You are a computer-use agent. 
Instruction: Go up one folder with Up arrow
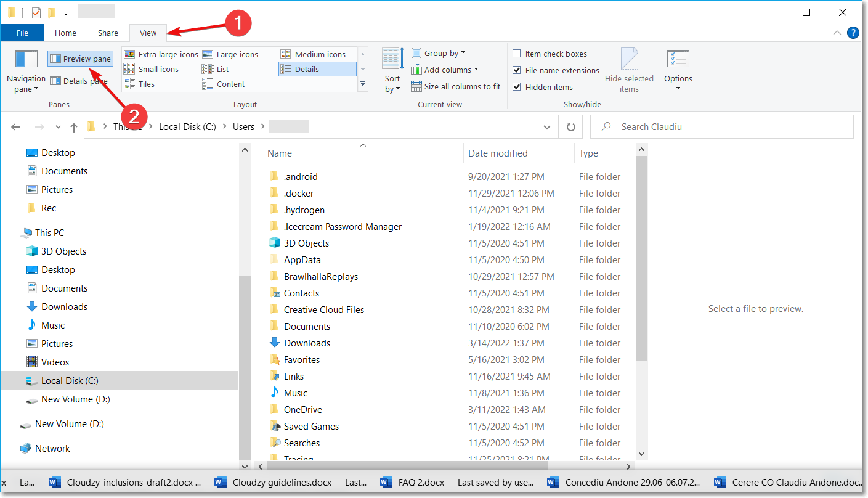tap(74, 127)
